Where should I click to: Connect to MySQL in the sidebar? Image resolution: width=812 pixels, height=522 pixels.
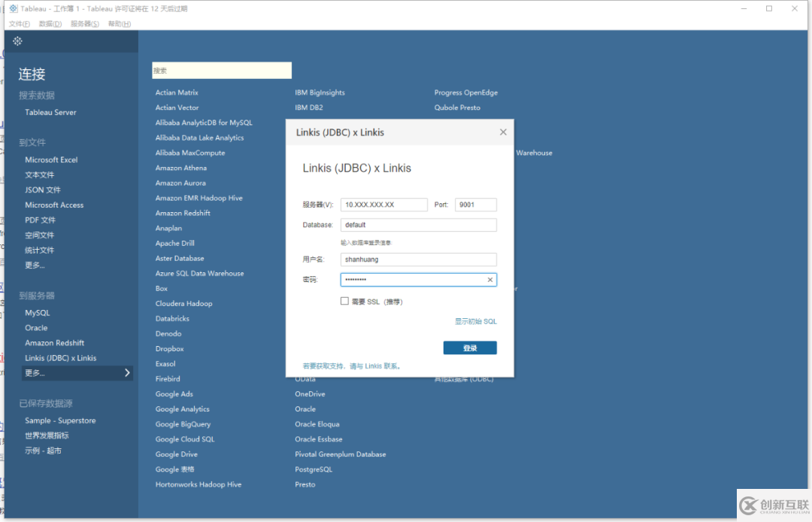[x=38, y=313]
